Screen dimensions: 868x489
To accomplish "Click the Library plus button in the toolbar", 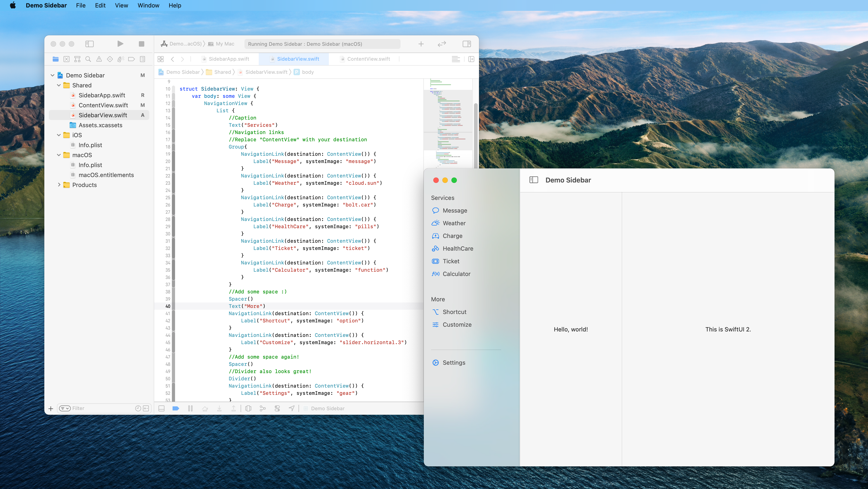I will coord(421,44).
